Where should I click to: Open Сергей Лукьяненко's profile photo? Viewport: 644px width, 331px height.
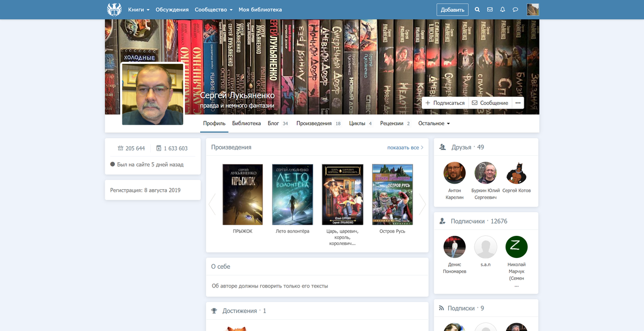click(x=152, y=94)
